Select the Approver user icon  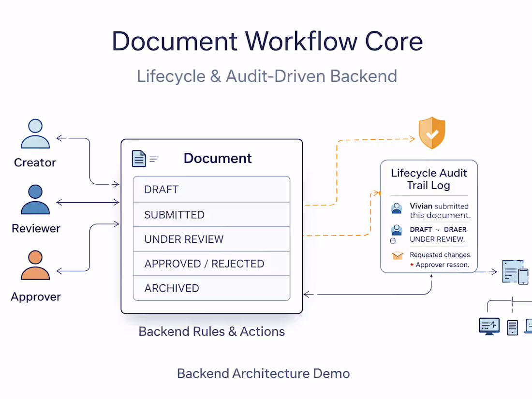click(35, 266)
